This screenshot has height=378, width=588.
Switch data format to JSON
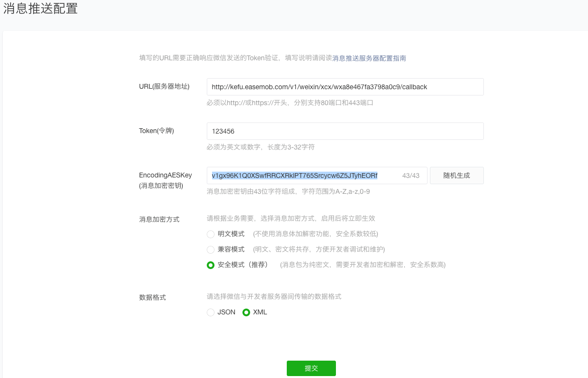pos(211,312)
